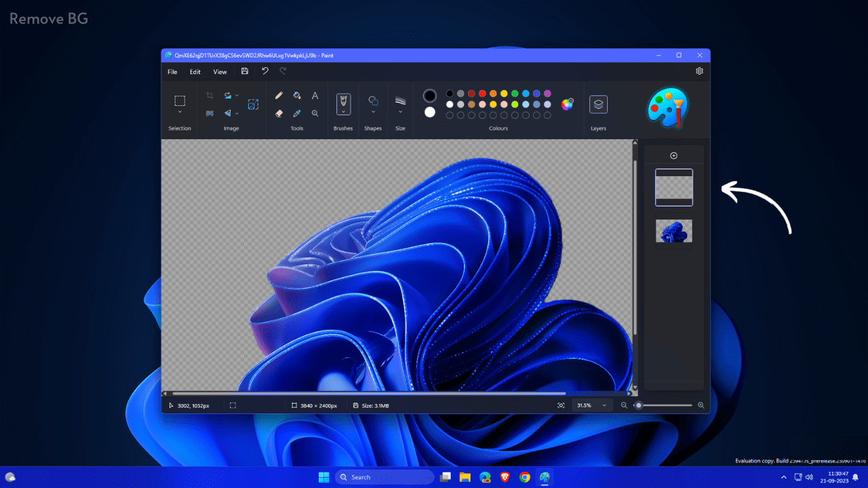Image resolution: width=868 pixels, height=488 pixels.
Task: Select the rectangular Selection tool
Action: click(180, 101)
